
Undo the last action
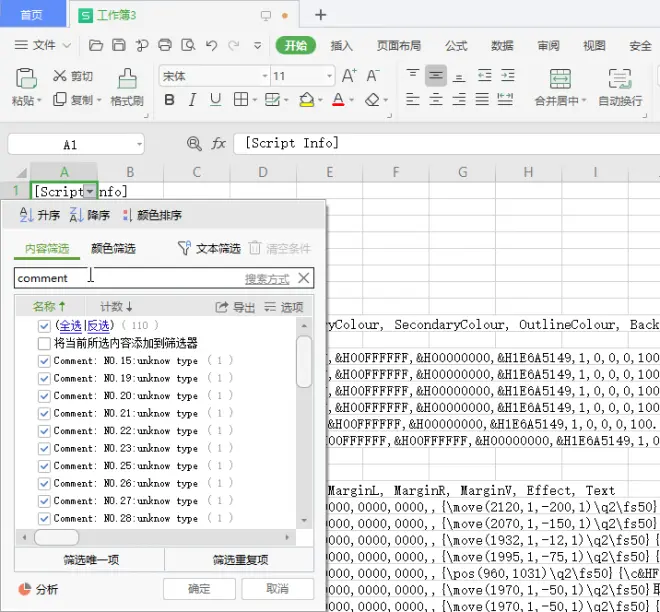click(211, 45)
